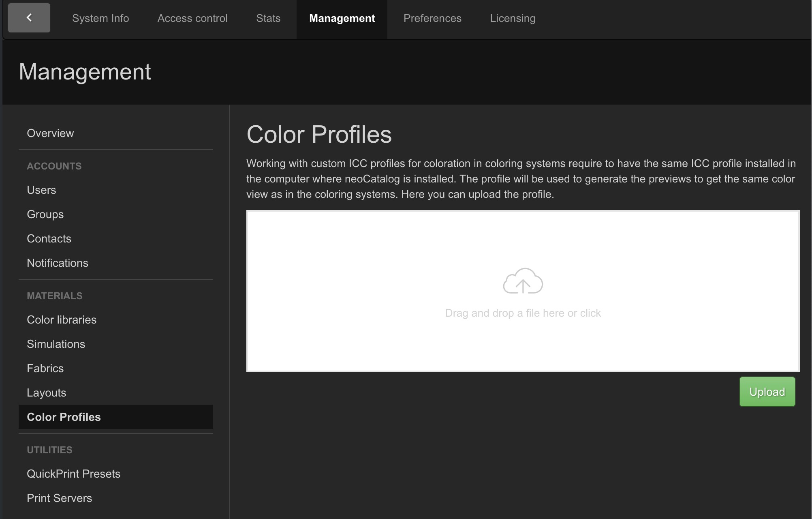This screenshot has height=519, width=812.
Task: Go to Users in the sidebar
Action: [41, 190]
